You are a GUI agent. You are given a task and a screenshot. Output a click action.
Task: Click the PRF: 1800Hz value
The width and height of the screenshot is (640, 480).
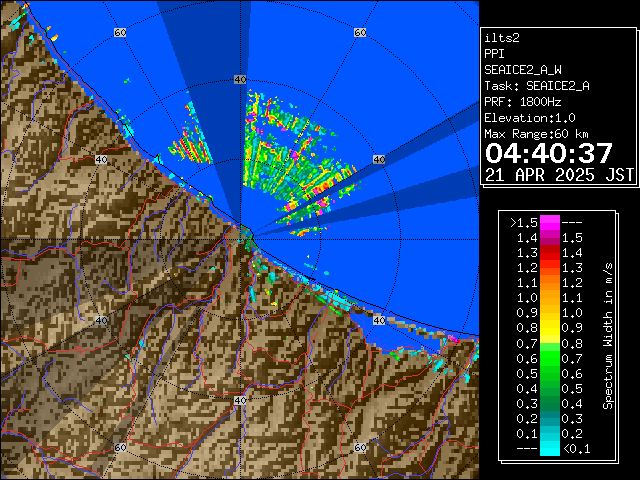click(523, 102)
